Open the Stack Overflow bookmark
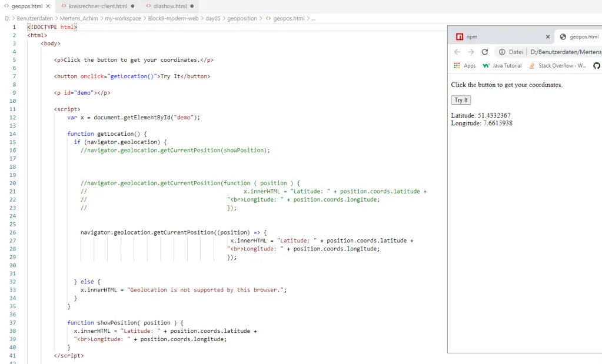Viewport: 602px width, 364px height. tap(557, 66)
